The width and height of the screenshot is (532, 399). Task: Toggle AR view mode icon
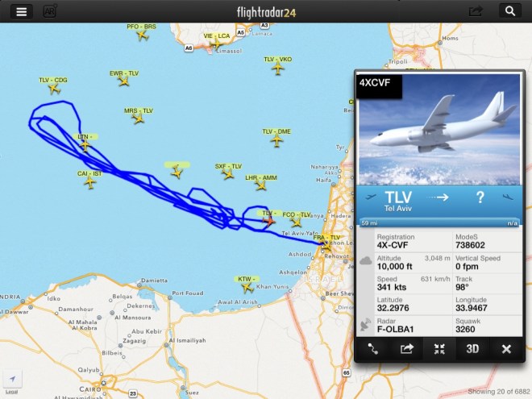pos(49,11)
